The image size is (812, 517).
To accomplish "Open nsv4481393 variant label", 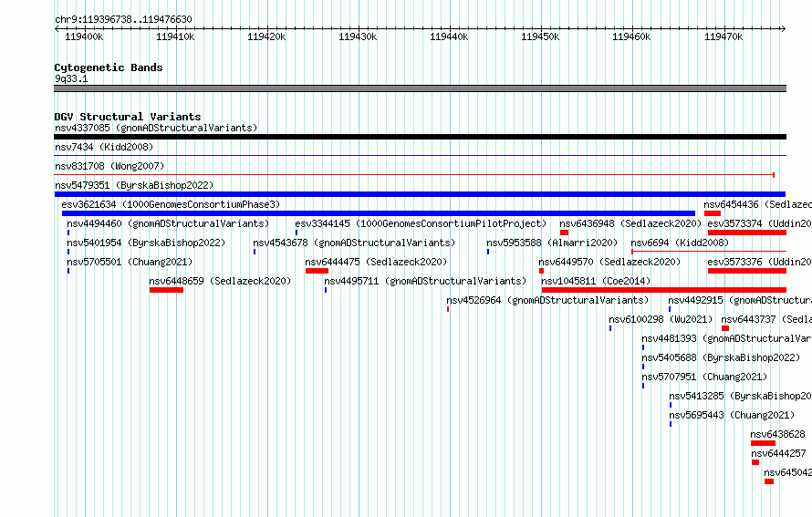I will [726, 338].
